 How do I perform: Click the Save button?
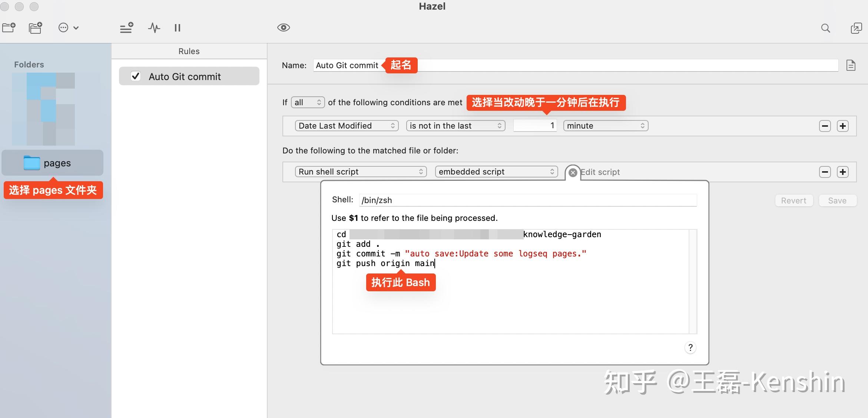coord(837,200)
